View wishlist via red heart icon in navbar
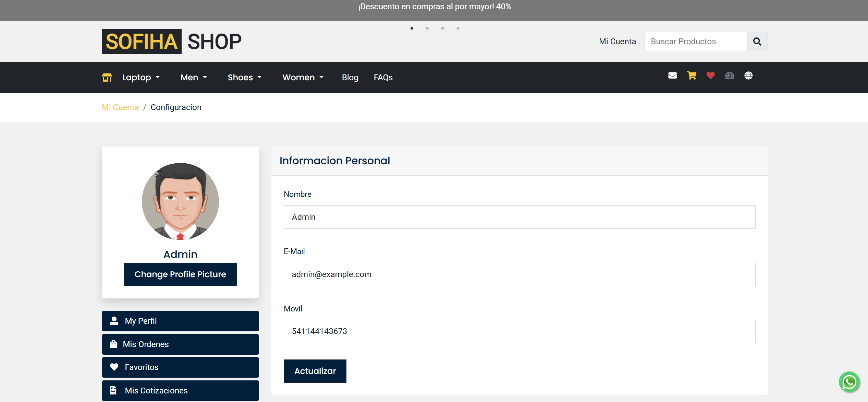Screen dimensions: 868x402 pyautogui.click(x=710, y=76)
